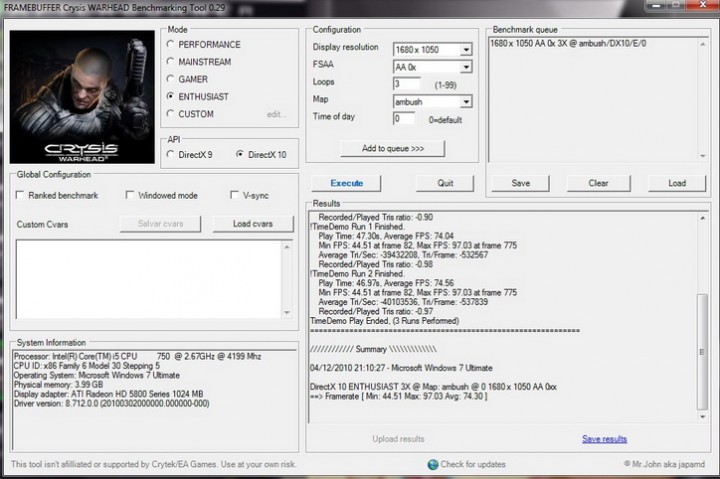Click the 'TimeDemo Run 1 Finished' line

click(x=357, y=226)
